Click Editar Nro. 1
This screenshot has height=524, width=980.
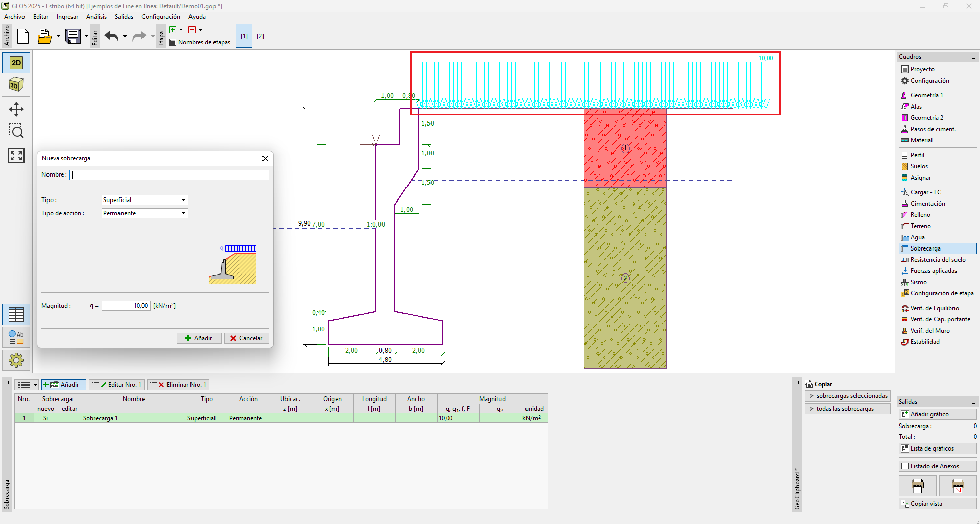117,385
